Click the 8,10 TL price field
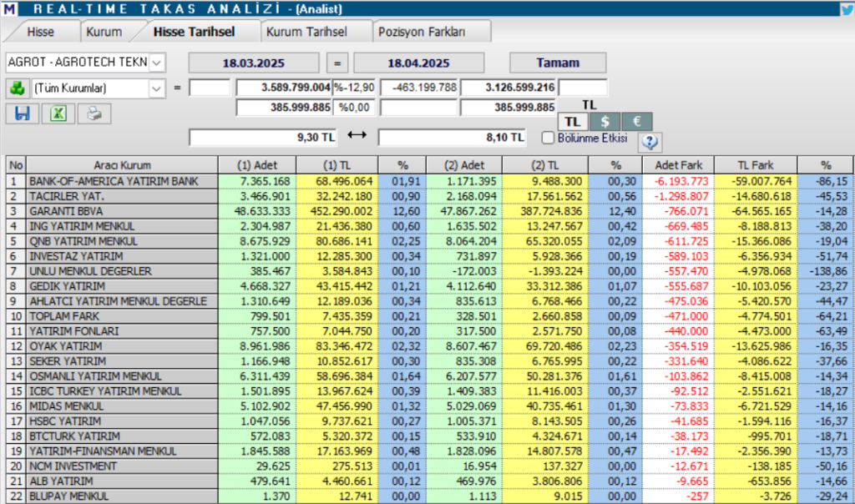 tap(452, 138)
